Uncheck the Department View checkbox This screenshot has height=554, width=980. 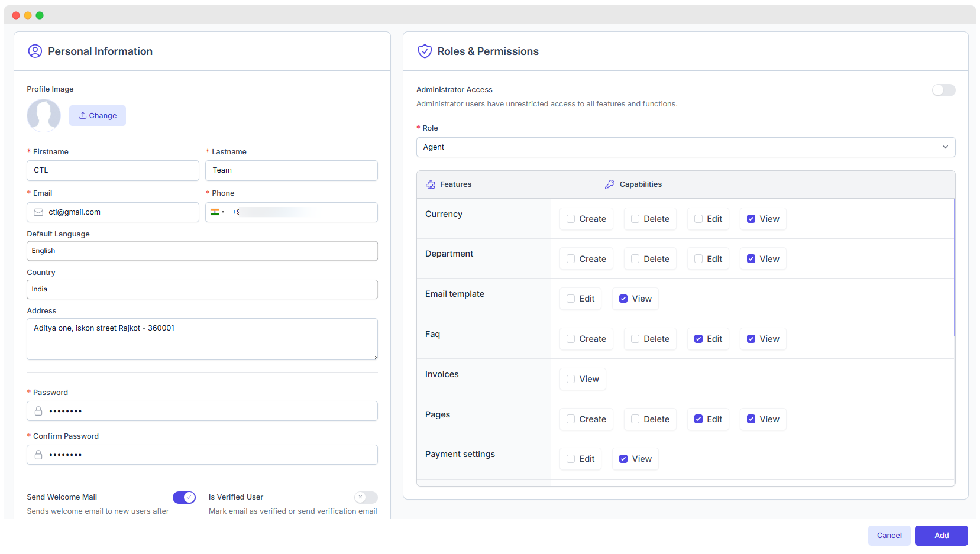pyautogui.click(x=751, y=259)
